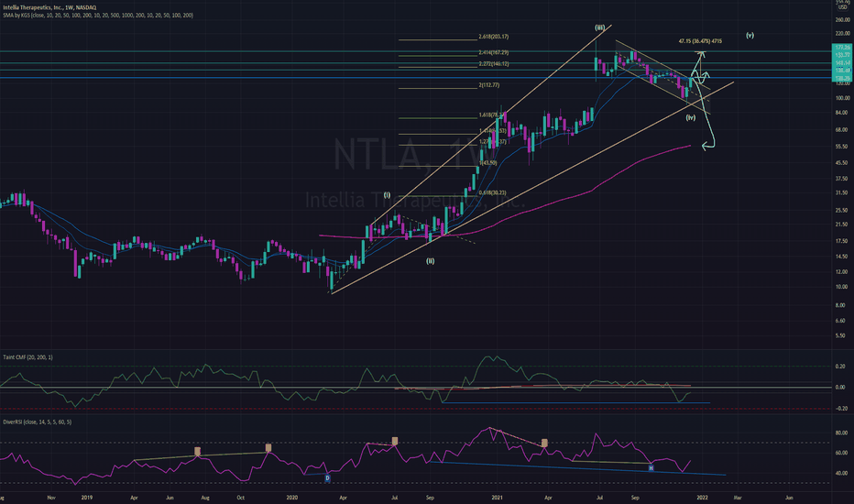Click the 10.00 price axis label
The width and height of the screenshot is (854, 504).
[843, 287]
